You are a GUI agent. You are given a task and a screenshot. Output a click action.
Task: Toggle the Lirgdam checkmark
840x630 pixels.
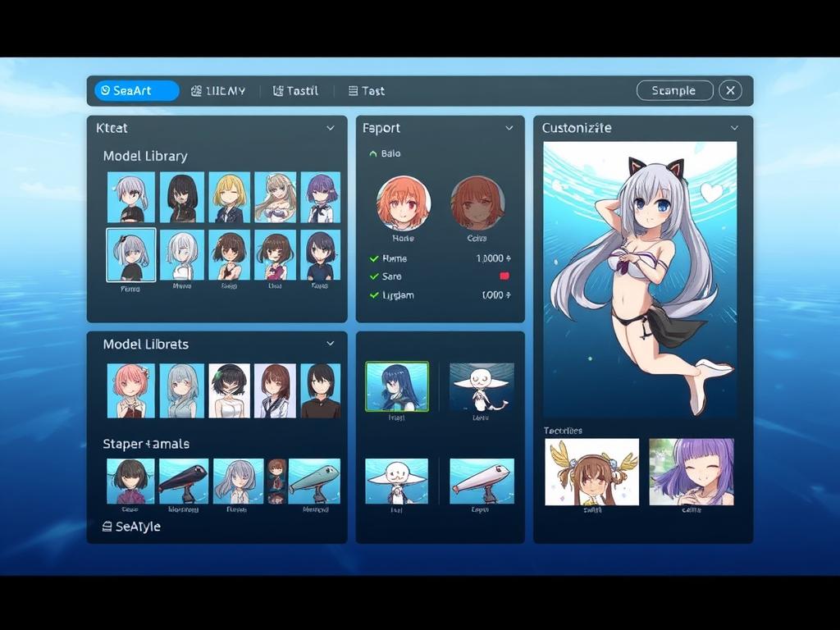[374, 295]
